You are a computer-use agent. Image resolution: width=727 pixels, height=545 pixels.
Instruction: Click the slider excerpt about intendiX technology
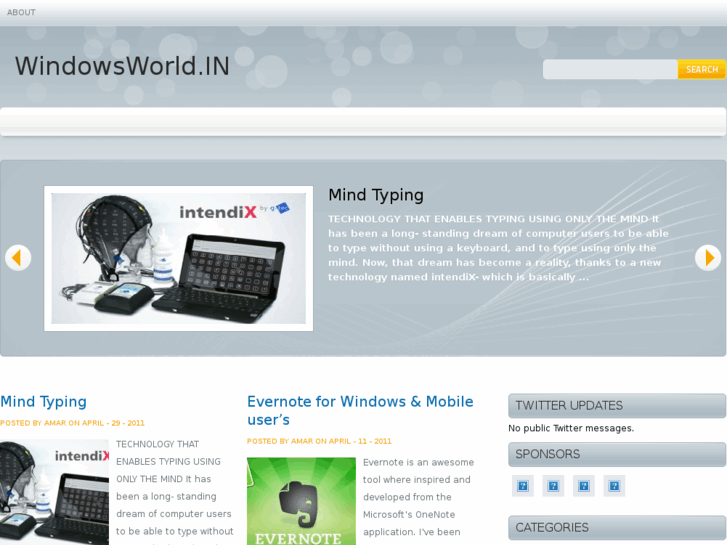tap(498, 248)
